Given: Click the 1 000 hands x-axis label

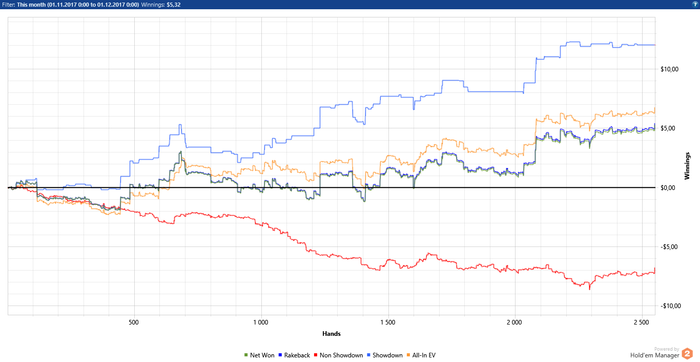Looking at the screenshot, I should (260, 321).
